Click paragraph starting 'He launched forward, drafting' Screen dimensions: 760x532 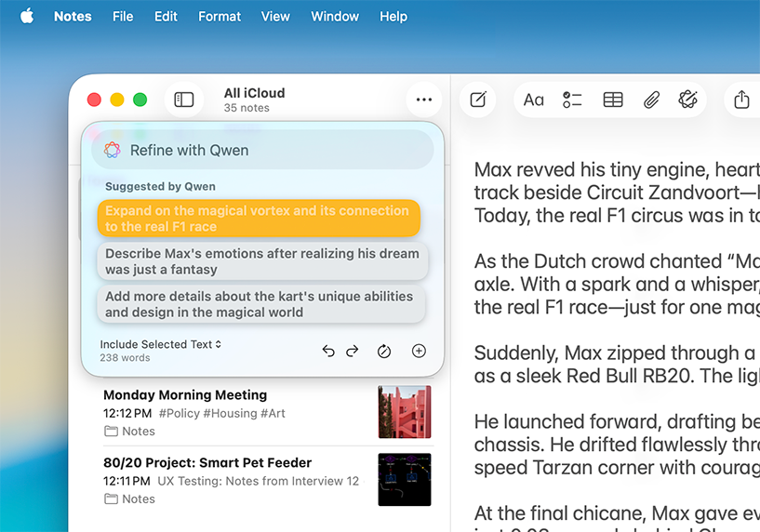617,445
